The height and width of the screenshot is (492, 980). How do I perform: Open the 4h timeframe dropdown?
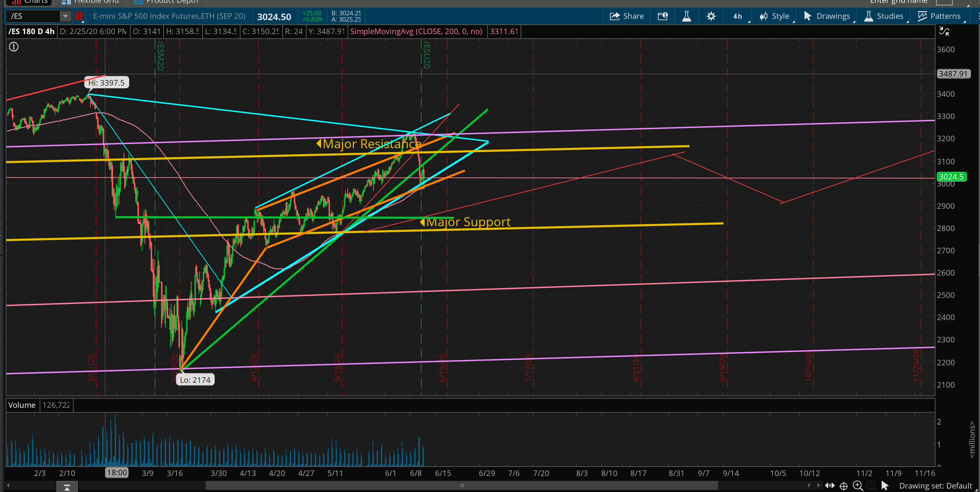(738, 16)
